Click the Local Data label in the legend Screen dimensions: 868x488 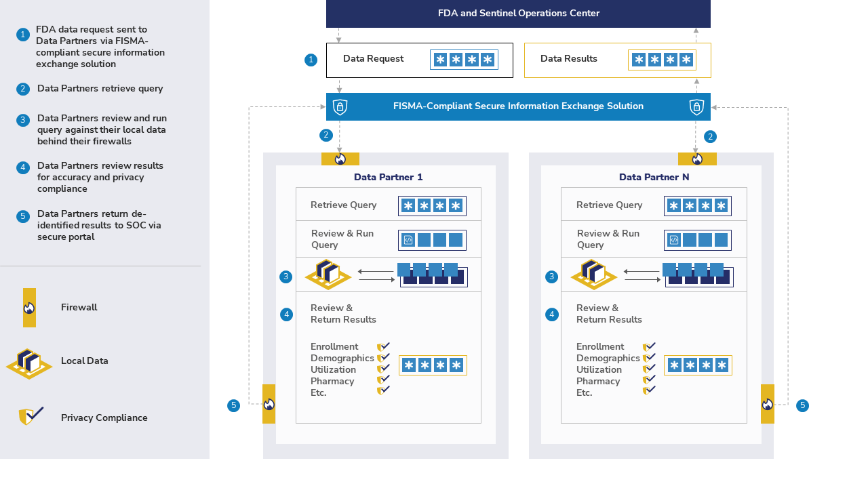85,361
